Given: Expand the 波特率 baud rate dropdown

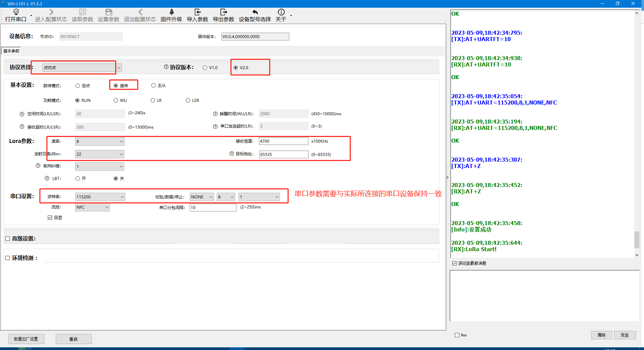Looking at the screenshot, I should [122, 197].
